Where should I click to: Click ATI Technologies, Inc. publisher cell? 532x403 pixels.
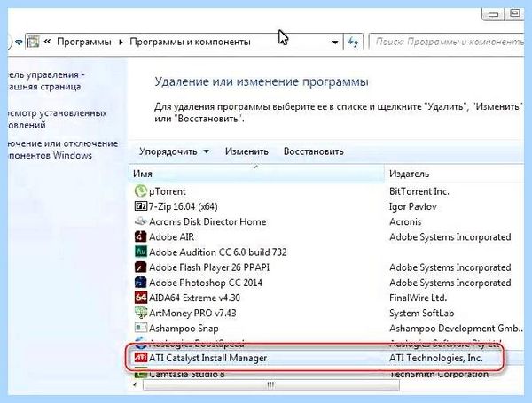click(x=435, y=358)
